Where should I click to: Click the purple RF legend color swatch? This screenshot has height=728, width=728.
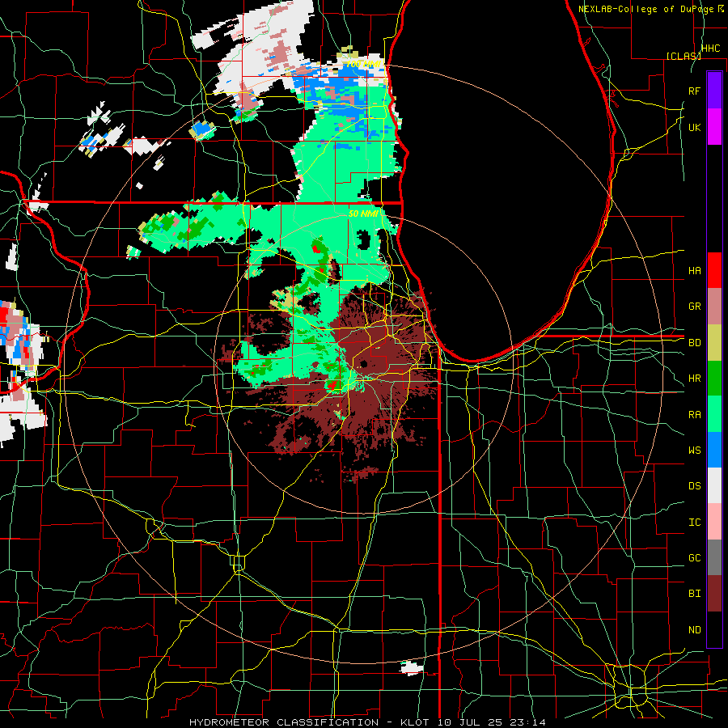(714, 91)
